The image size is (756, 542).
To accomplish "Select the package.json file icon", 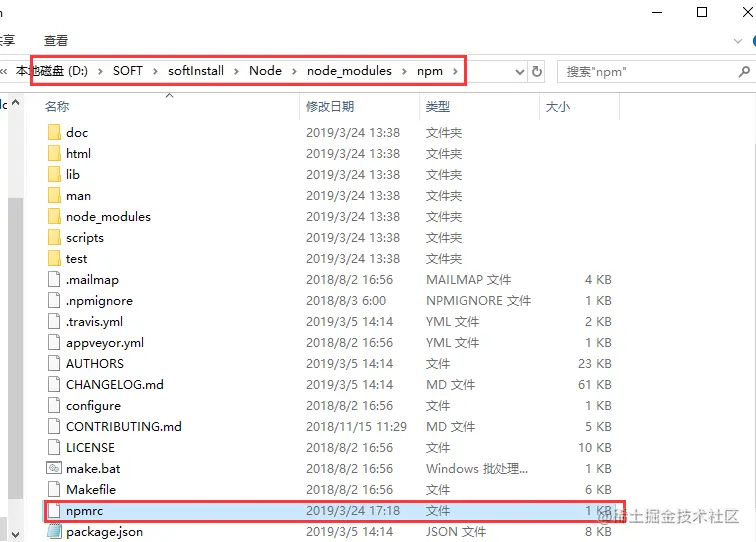I will (54, 531).
